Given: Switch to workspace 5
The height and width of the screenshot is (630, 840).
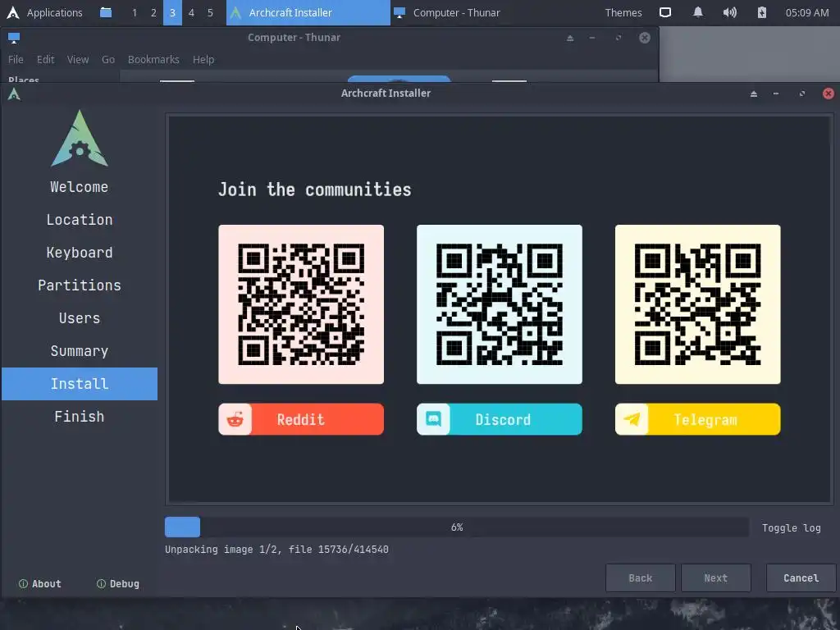Looking at the screenshot, I should pos(210,12).
